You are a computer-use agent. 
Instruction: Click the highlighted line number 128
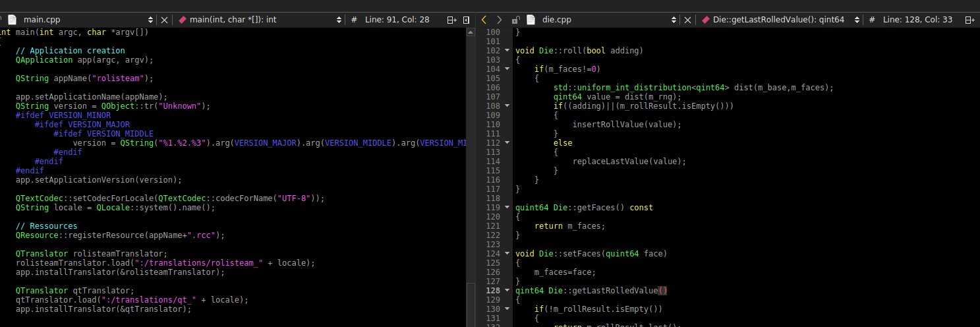tap(494, 291)
